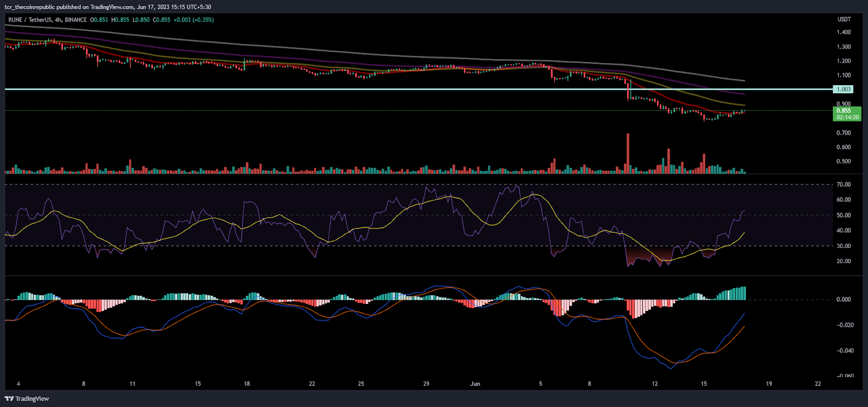This screenshot has width=868, height=407.
Task: Click the 1.400 price axis label
Action: 844,33
